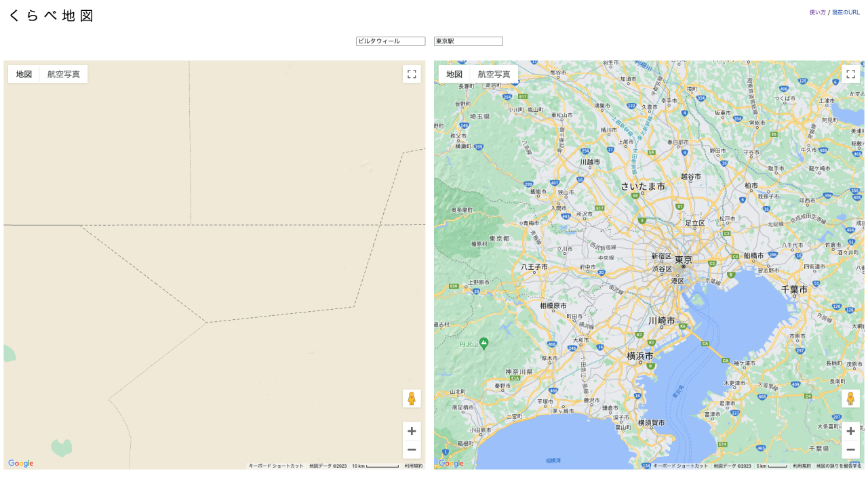This screenshot has height=488, width=868.
Task: Click the 柏市 map label
Action: click(x=751, y=185)
